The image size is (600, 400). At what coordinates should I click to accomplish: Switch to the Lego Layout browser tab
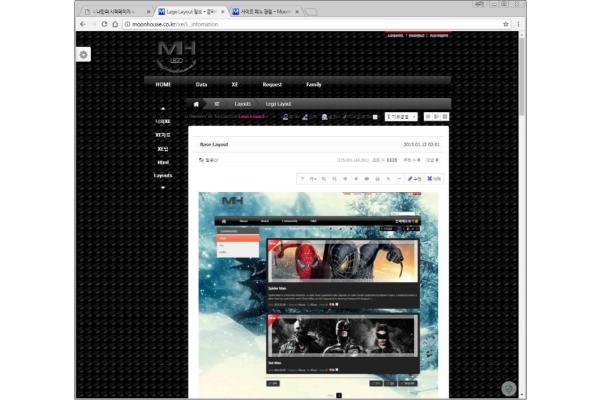(191, 12)
